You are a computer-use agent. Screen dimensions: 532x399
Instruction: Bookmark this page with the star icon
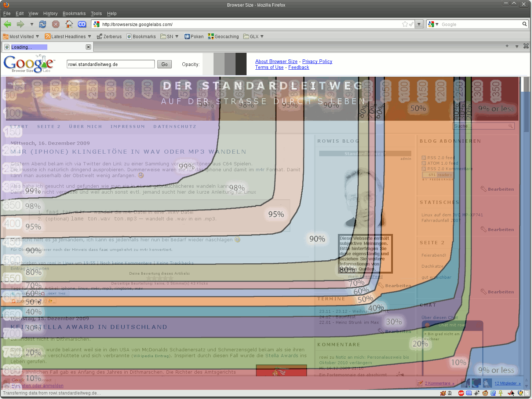click(x=405, y=24)
